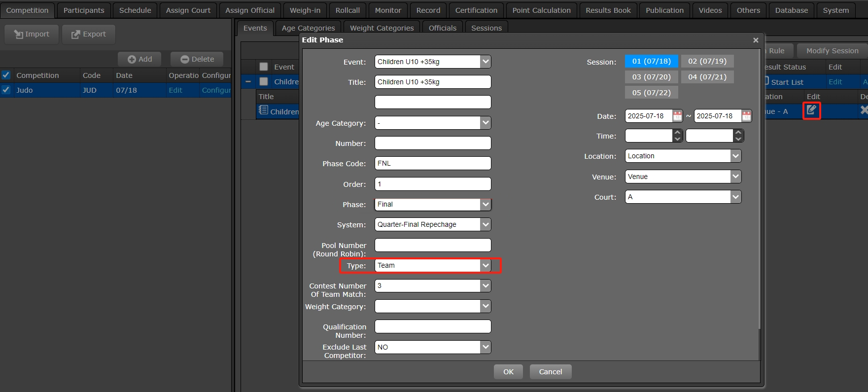Select session 03 (07/20)
The height and width of the screenshot is (392, 868).
click(651, 77)
